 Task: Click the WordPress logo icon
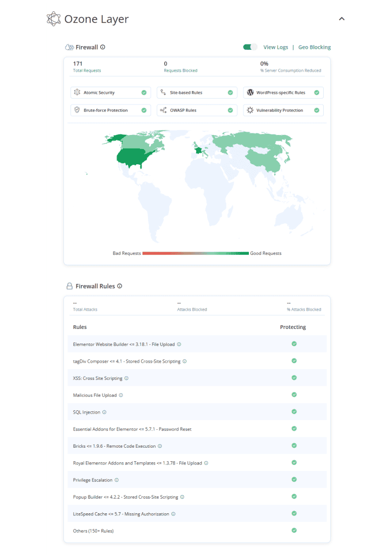250,92
